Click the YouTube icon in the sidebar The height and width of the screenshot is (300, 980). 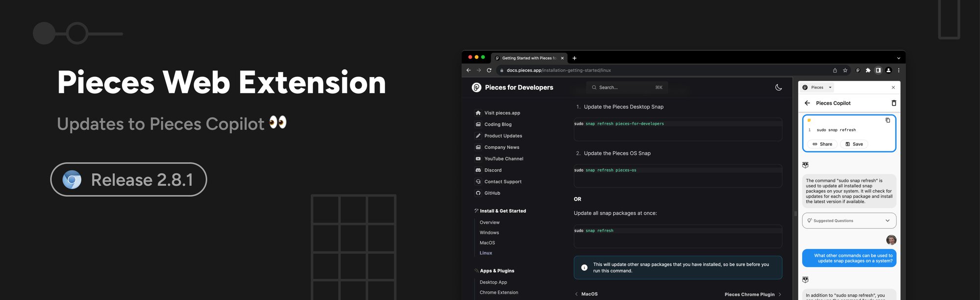click(478, 159)
